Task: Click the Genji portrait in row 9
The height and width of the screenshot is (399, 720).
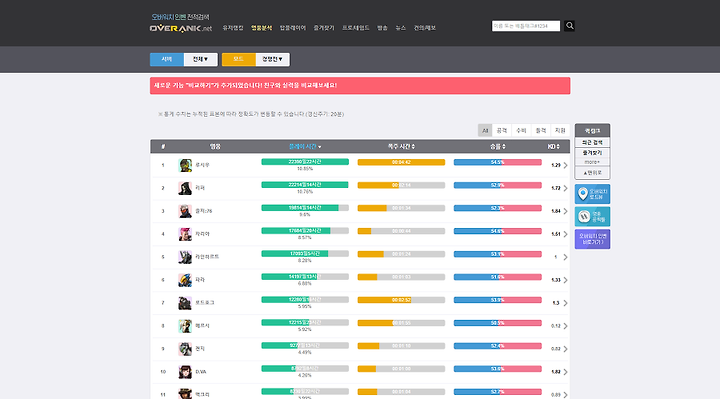Action: (185, 349)
